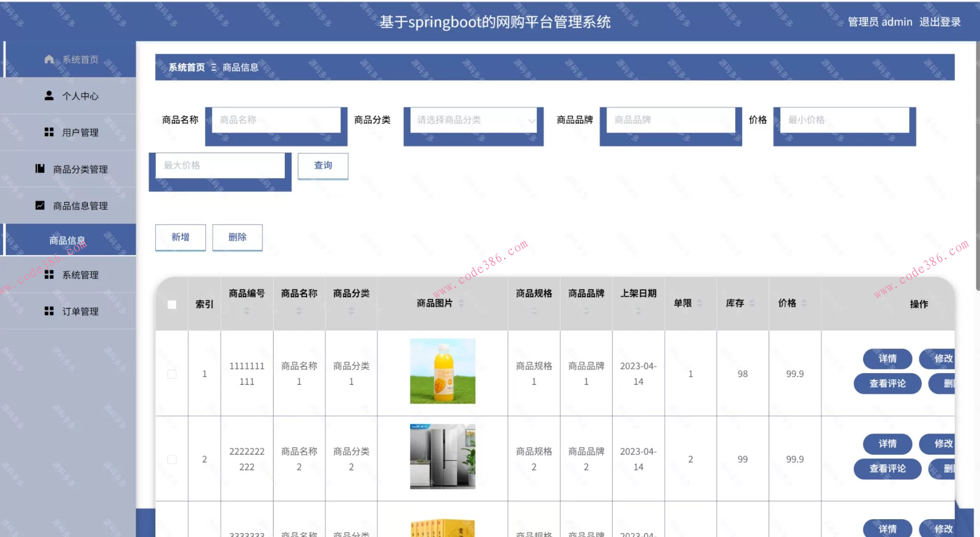
Task: Open 详情 for product 1111111111
Action: [888, 359]
